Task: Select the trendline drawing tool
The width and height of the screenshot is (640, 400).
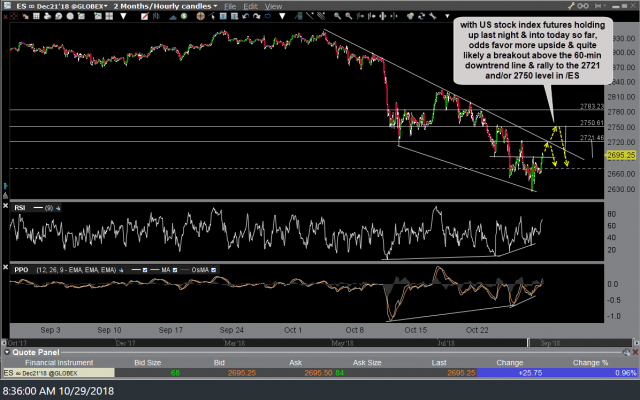Action: click(x=310, y=16)
